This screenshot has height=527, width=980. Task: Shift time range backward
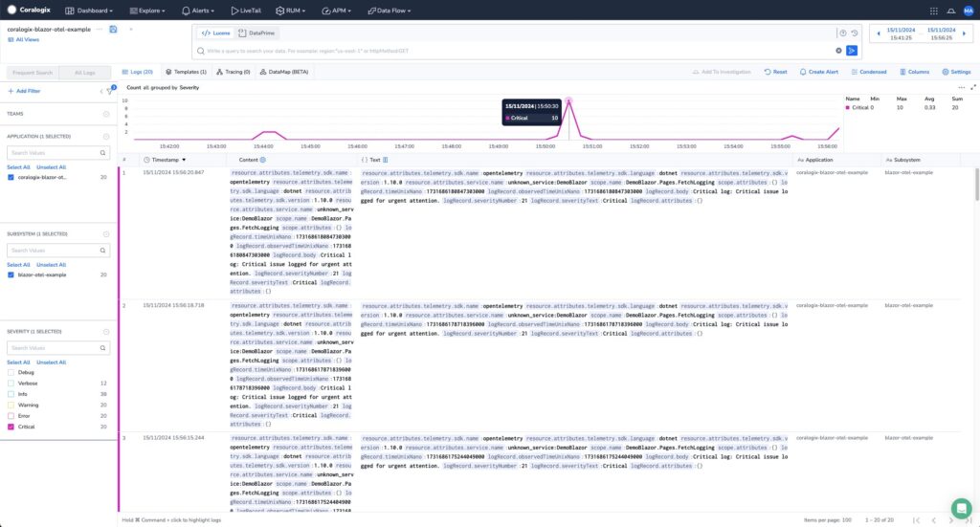[x=879, y=33]
